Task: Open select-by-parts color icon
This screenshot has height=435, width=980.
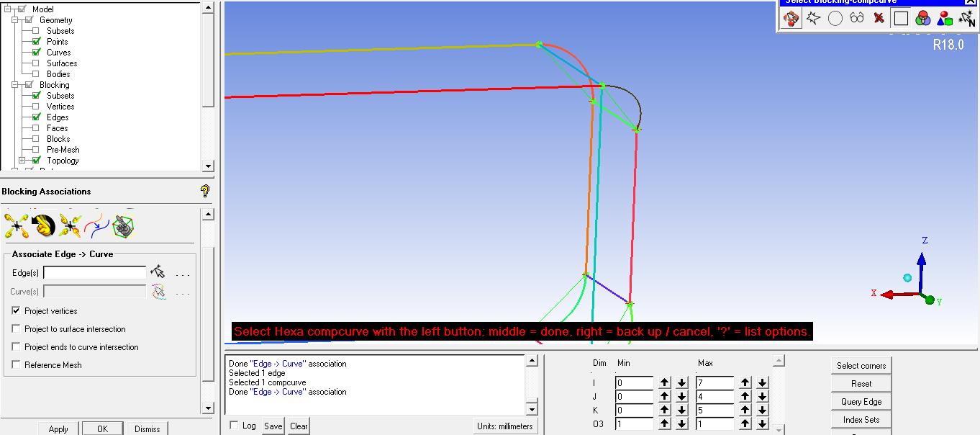Action: (922, 18)
